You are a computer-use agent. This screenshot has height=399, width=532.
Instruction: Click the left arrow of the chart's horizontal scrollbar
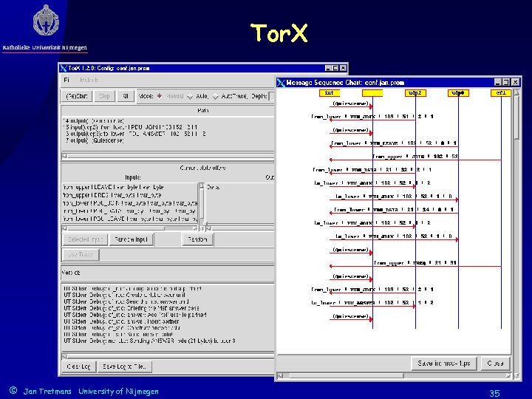pos(280,375)
